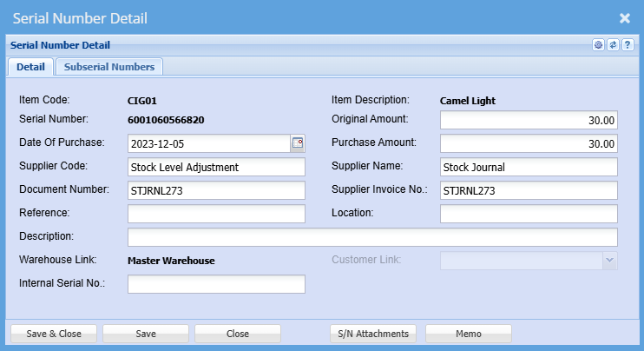Image resolution: width=644 pixels, height=351 pixels.
Task: Click the Document Number input field
Action: point(216,190)
